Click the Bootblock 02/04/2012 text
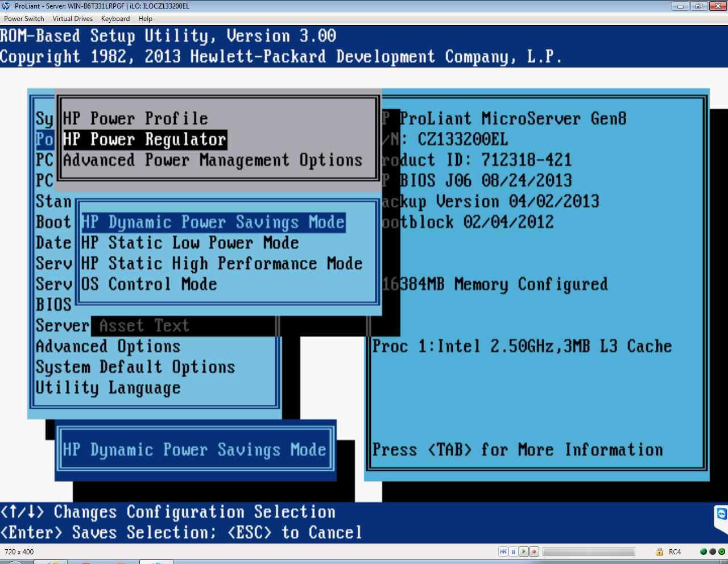The height and width of the screenshot is (564, 728). pos(468,222)
